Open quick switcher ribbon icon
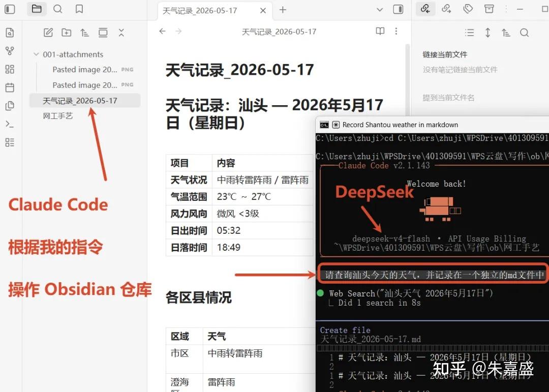The image size is (549, 392). [x=10, y=33]
